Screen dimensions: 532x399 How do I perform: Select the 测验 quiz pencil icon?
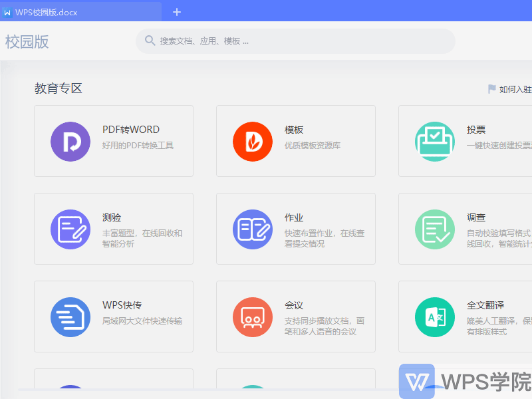pyautogui.click(x=70, y=229)
